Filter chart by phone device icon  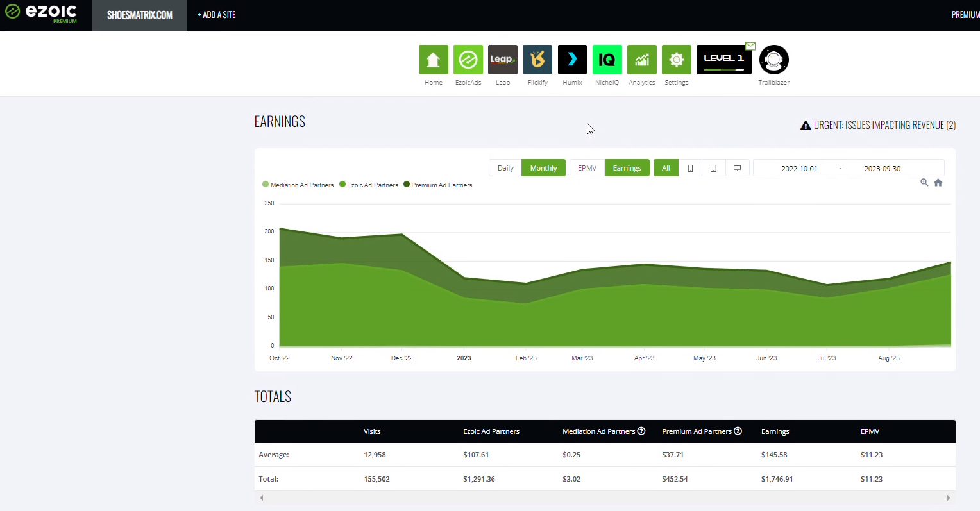(690, 168)
